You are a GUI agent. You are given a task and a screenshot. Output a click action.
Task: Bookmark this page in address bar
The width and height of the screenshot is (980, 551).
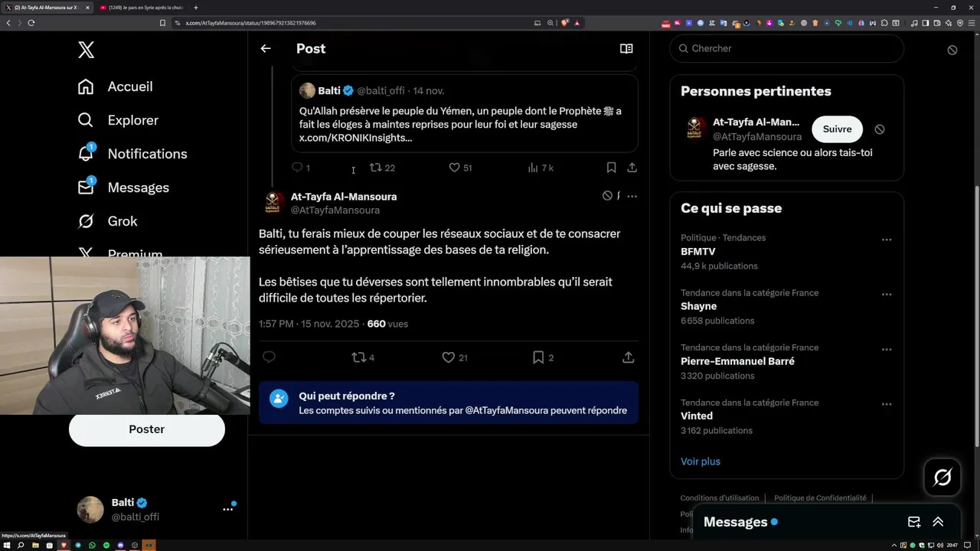(162, 23)
